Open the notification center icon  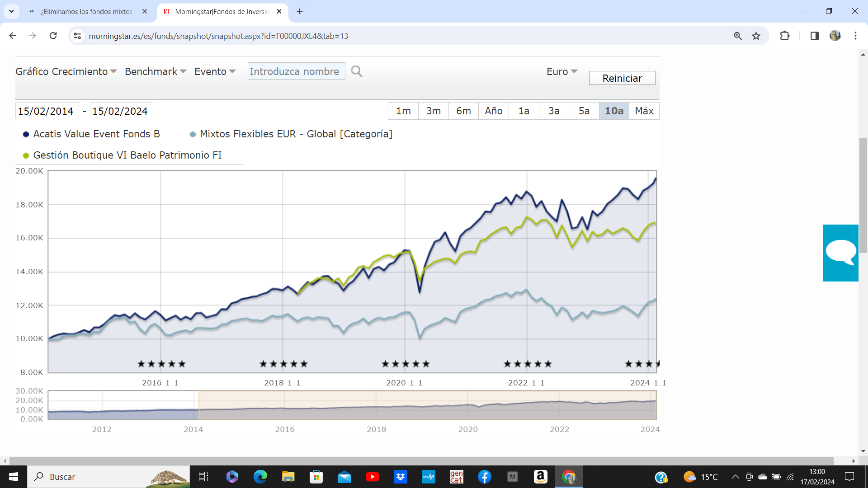tap(849, 477)
